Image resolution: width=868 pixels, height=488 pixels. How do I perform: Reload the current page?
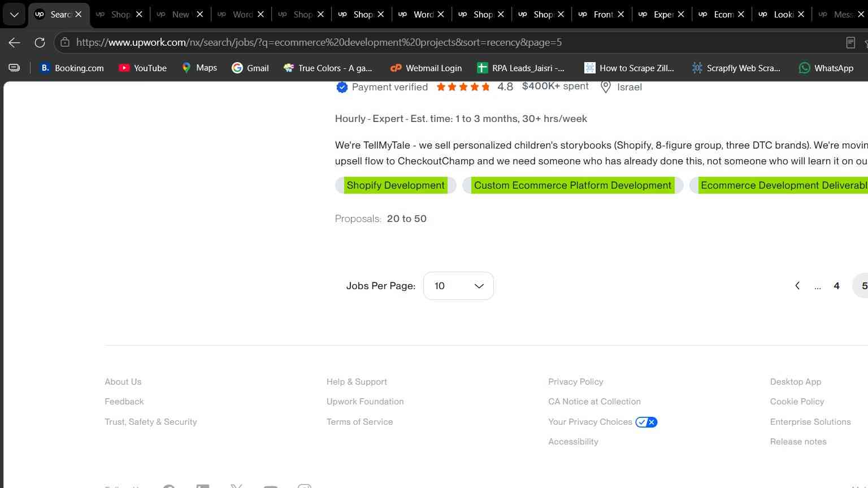40,42
